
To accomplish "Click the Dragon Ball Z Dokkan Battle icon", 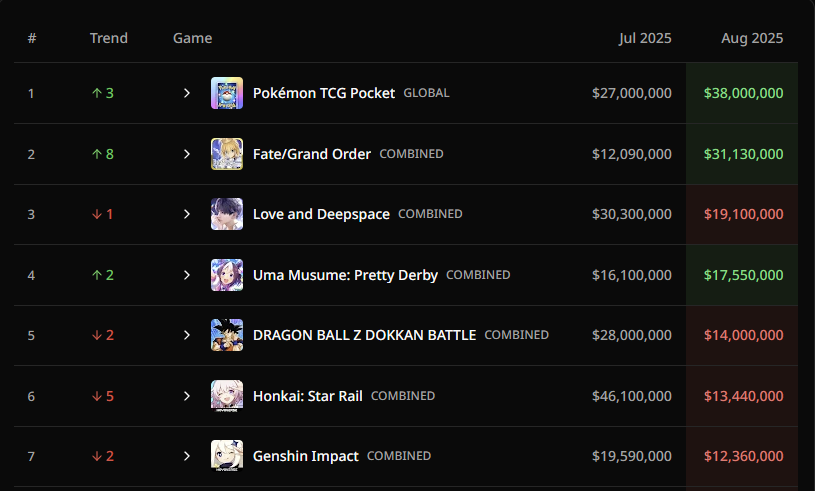I will (x=227, y=335).
